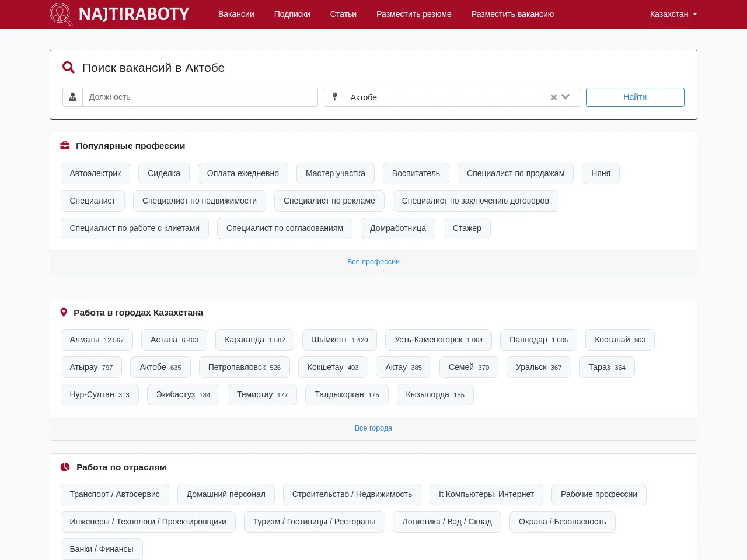Open jobs in Астана city
Screen dimensions: 747x560
point(174,339)
